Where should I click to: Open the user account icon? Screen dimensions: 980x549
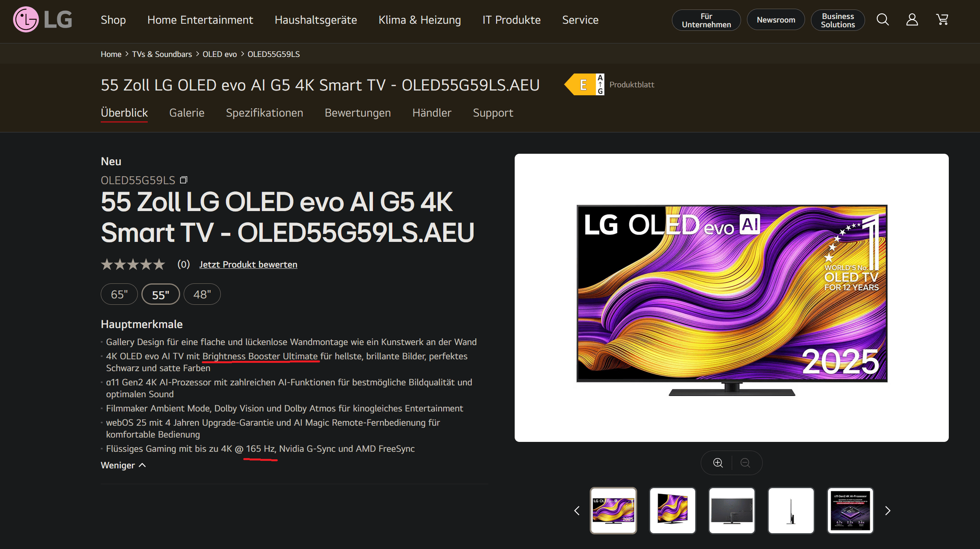click(x=912, y=19)
